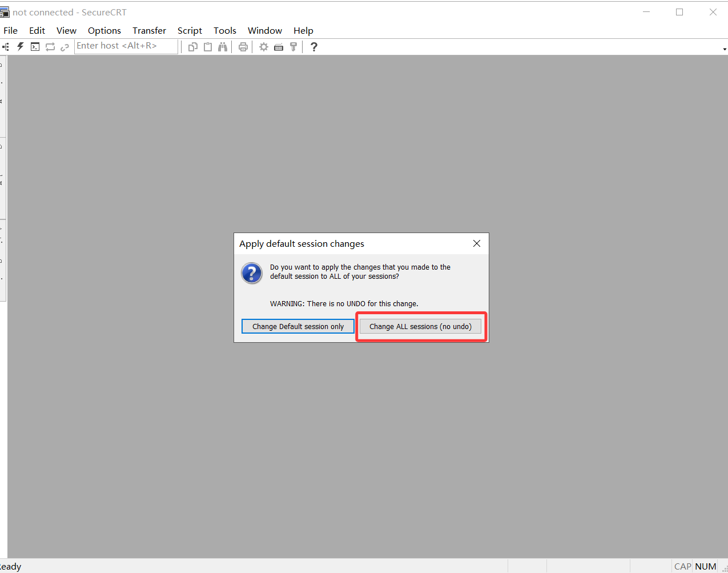The image size is (728, 573).
Task: Open the Options menu
Action: pyautogui.click(x=104, y=30)
